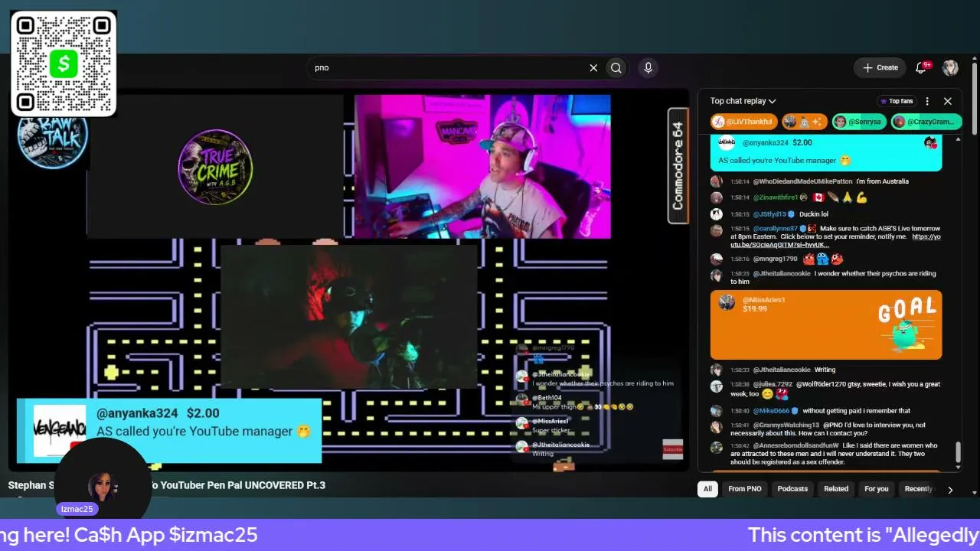Open the chat three-dot options menu
This screenshot has width=980, height=551.
pos(927,101)
